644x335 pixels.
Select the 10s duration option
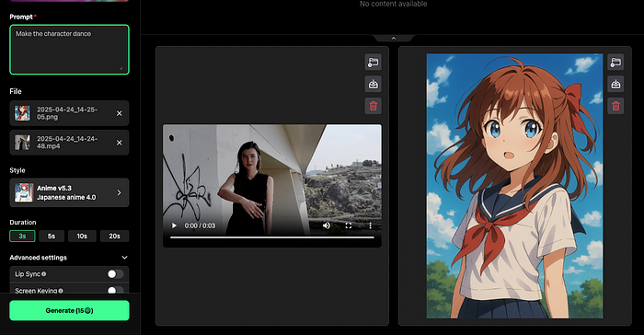(82, 236)
